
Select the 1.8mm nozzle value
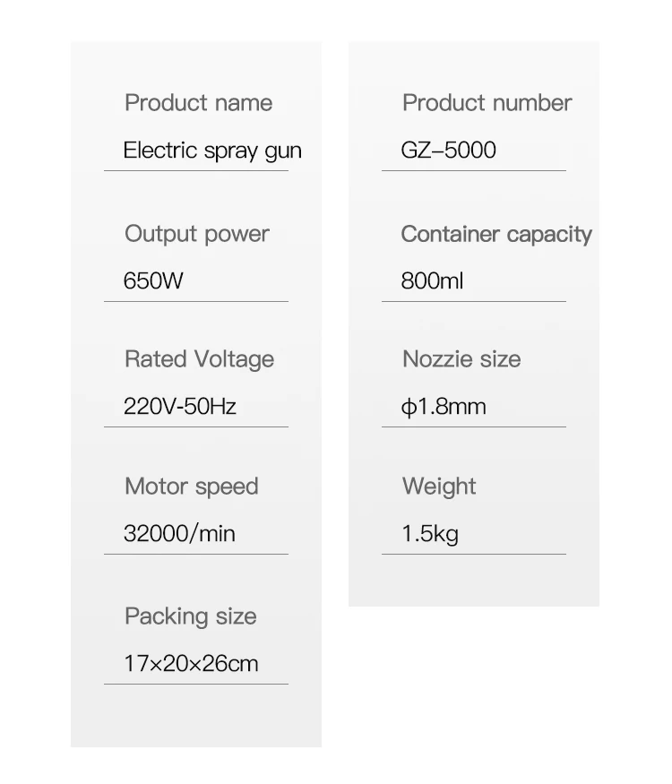(449, 407)
